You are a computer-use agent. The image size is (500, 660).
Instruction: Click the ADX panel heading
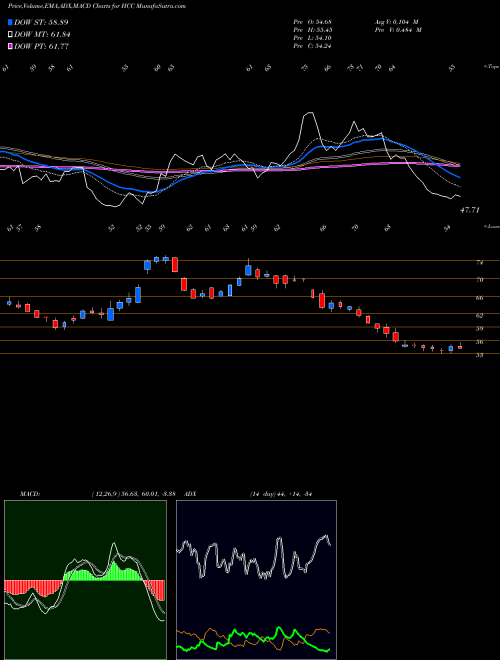tap(191, 494)
